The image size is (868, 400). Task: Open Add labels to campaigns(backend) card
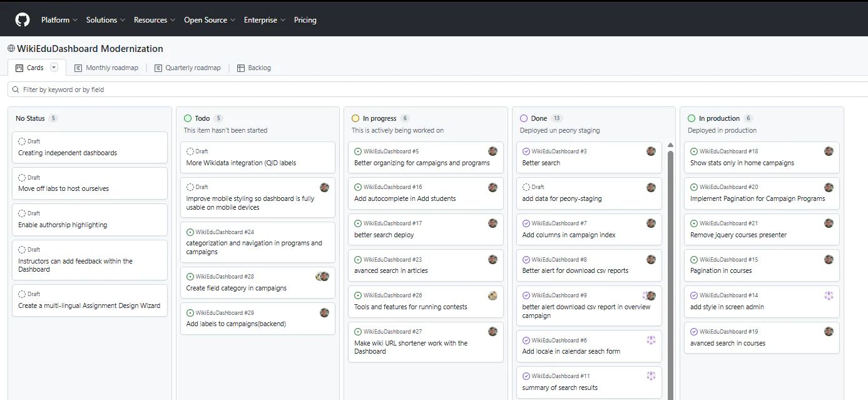[x=258, y=318]
